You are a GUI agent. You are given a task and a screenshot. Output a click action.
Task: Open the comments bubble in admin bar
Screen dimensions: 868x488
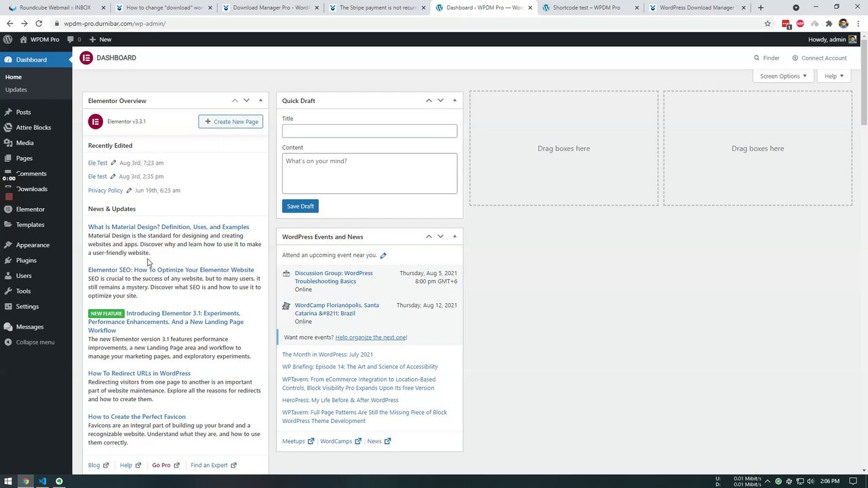(x=74, y=39)
